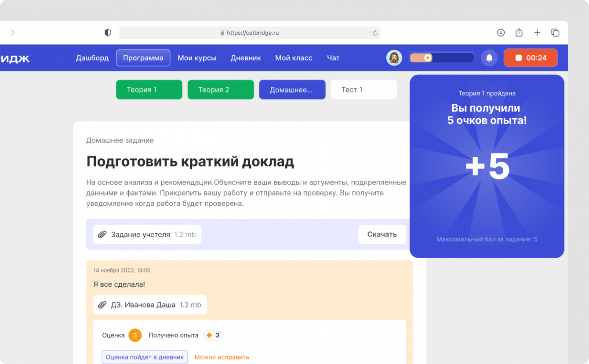This screenshot has height=364, width=589.
Task: Open the ДЗ. Иванова Даша file
Action: point(150,305)
